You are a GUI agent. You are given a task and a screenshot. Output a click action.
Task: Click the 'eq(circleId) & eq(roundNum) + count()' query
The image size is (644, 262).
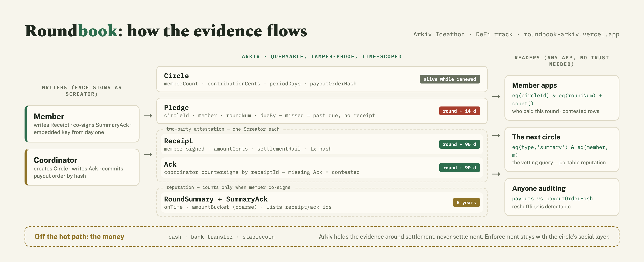[x=557, y=99]
